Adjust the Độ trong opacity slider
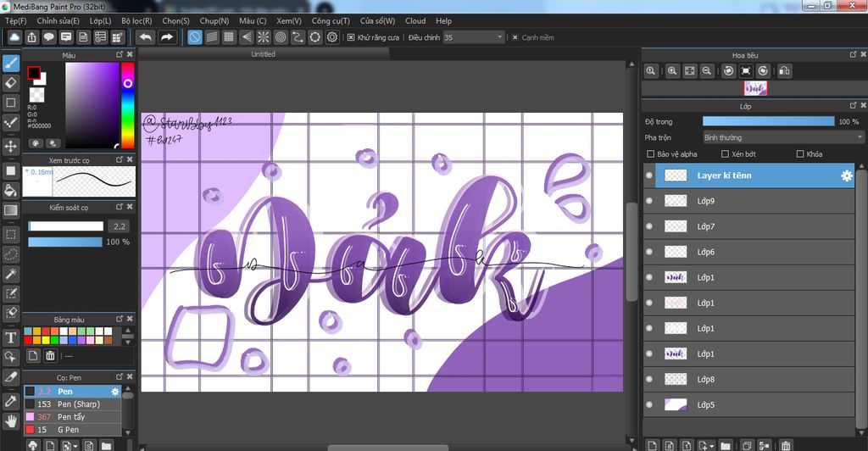The height and width of the screenshot is (451, 868). click(768, 121)
